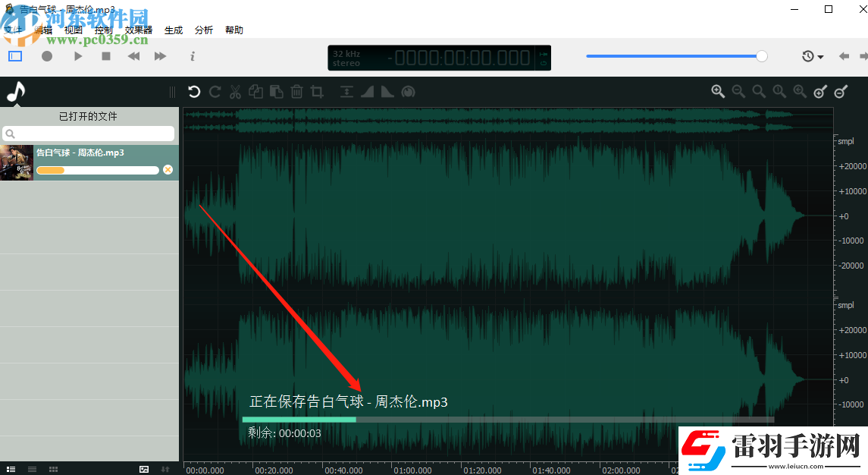Undo the last edit action
Viewport: 868px width, 475px height.
tap(194, 91)
